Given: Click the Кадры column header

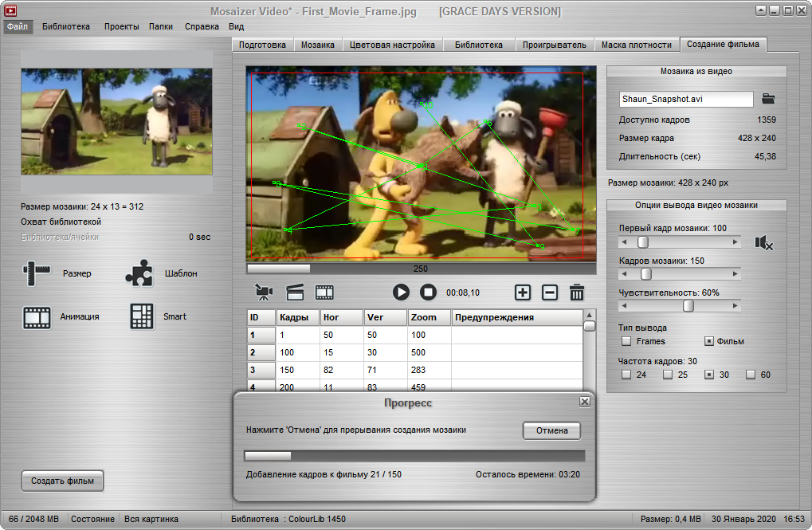Looking at the screenshot, I should [x=297, y=317].
